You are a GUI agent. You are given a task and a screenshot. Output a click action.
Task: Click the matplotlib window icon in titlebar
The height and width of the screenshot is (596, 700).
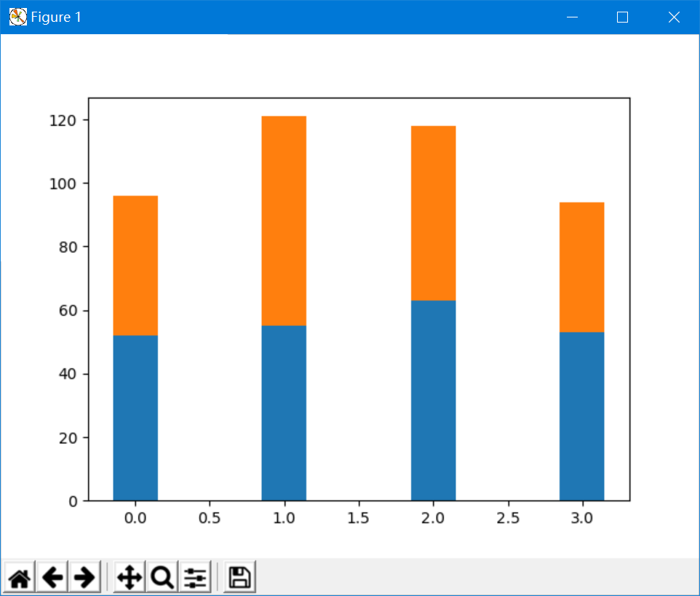pyautogui.click(x=18, y=17)
